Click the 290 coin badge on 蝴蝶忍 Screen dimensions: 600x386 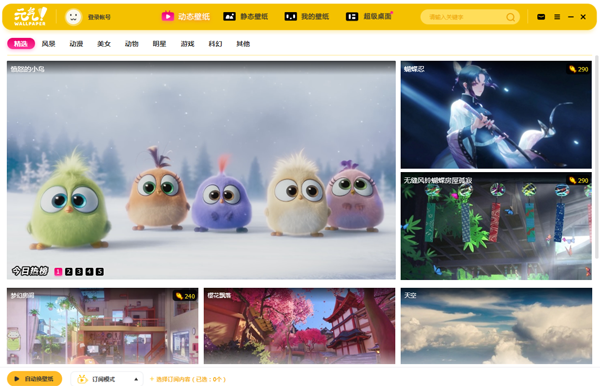coord(578,69)
